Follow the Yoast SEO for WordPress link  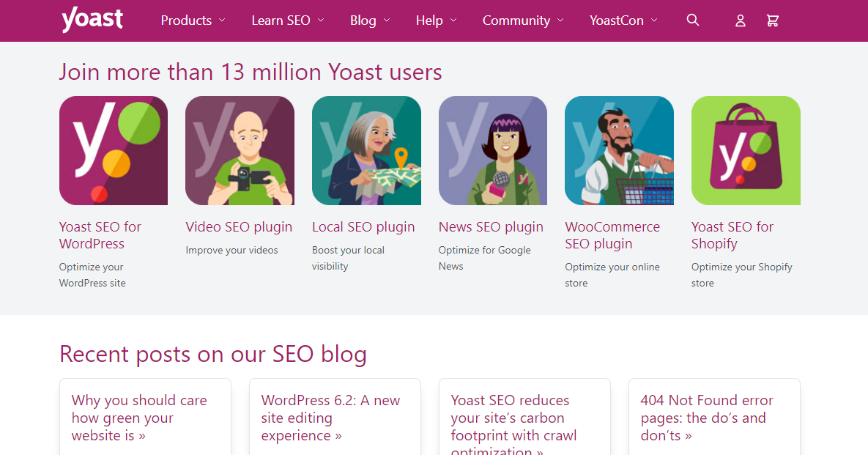pos(100,235)
